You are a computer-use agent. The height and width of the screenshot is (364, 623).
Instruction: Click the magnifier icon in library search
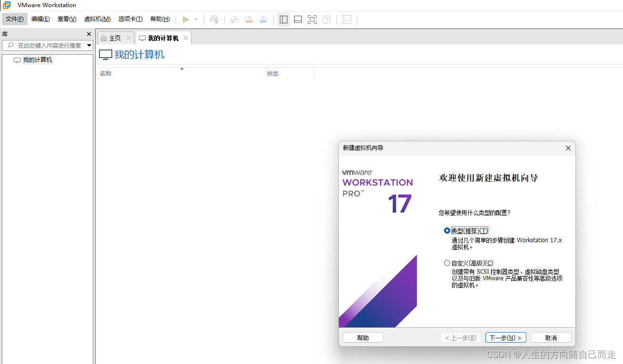click(x=10, y=46)
